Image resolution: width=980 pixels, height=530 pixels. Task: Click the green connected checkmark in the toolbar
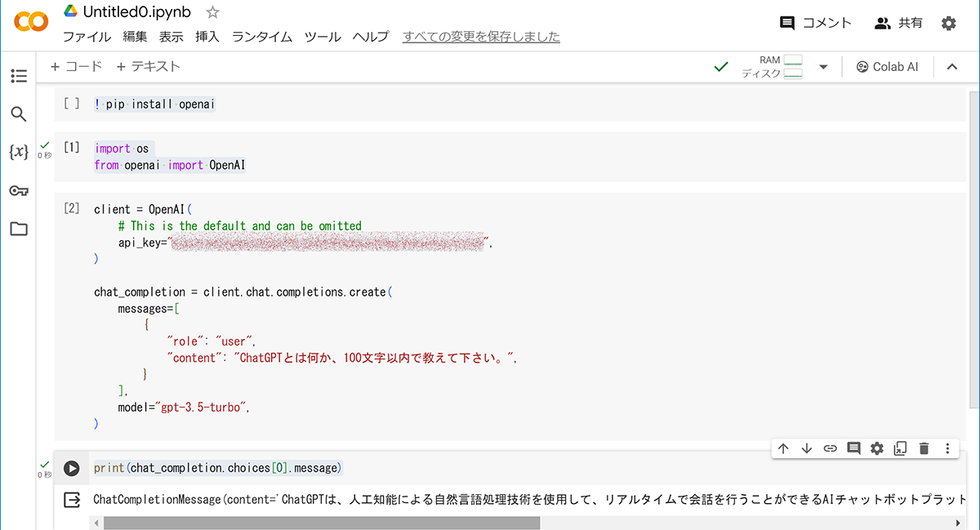[x=720, y=67]
